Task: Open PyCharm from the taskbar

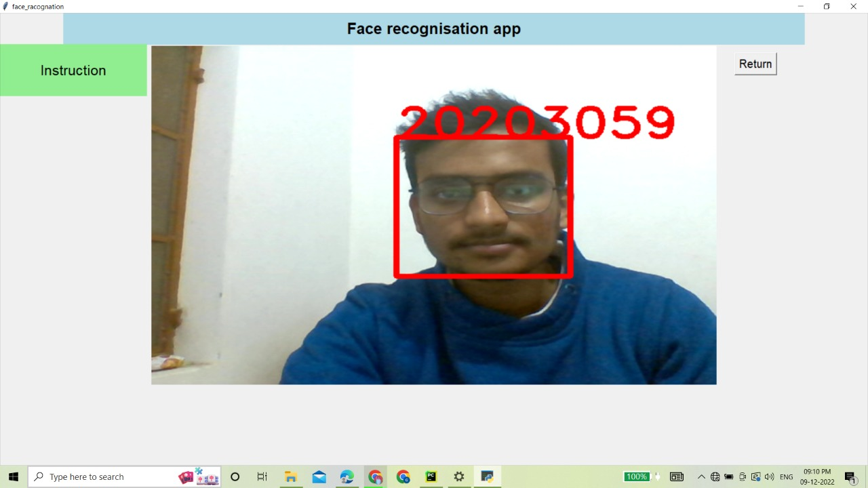Action: point(431,476)
